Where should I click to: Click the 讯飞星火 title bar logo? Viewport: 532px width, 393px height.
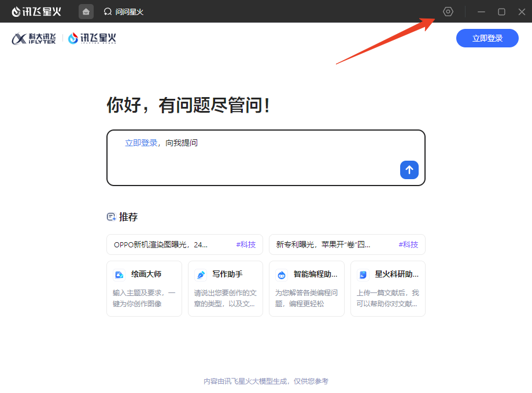(36, 12)
